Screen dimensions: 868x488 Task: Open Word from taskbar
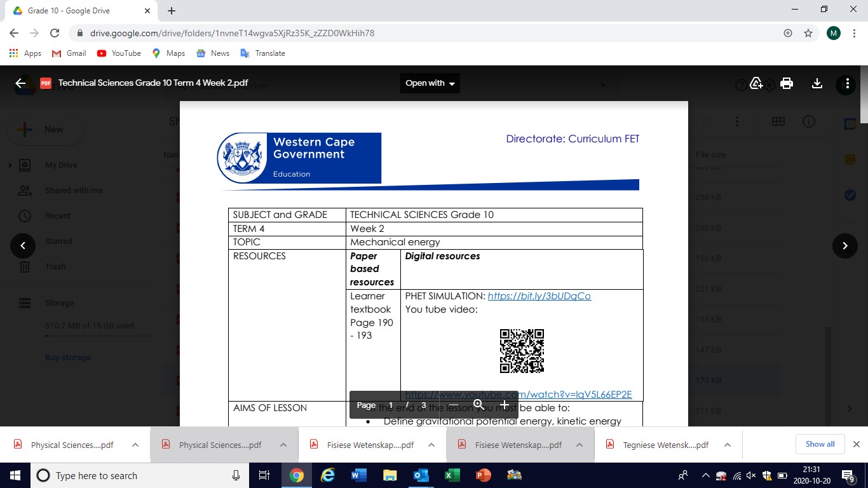tap(359, 475)
